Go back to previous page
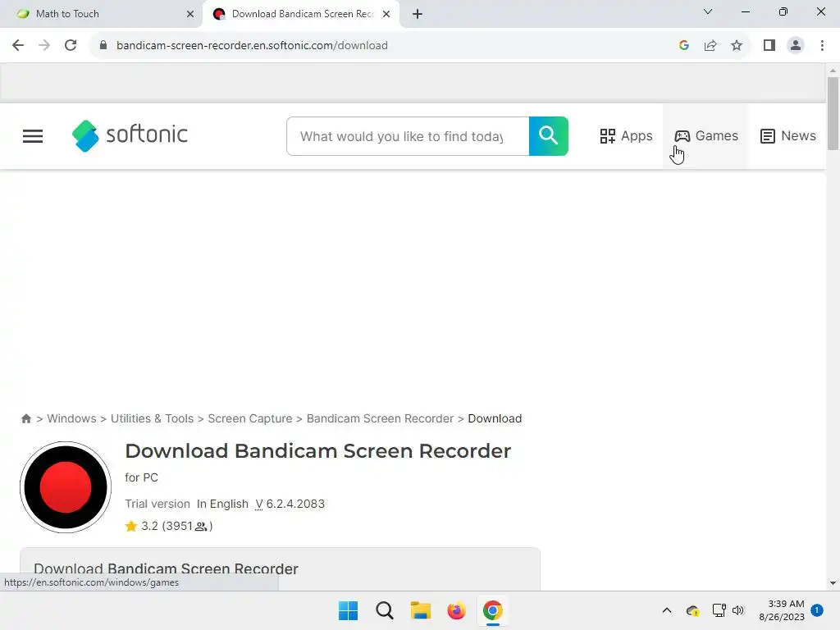 pos(18,45)
